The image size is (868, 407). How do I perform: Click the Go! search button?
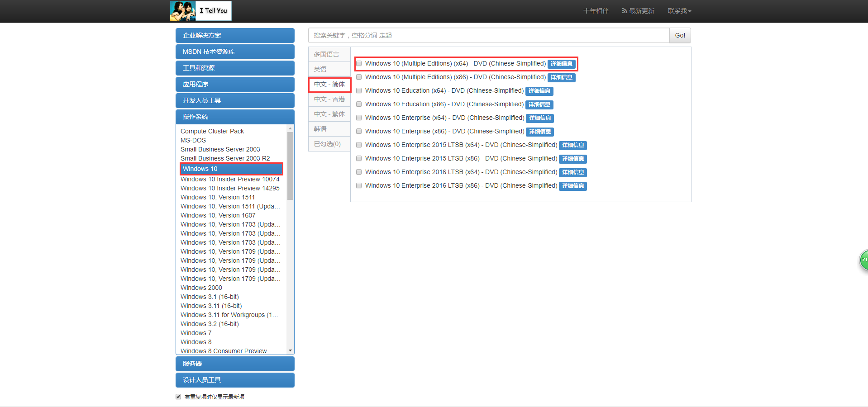click(x=680, y=35)
